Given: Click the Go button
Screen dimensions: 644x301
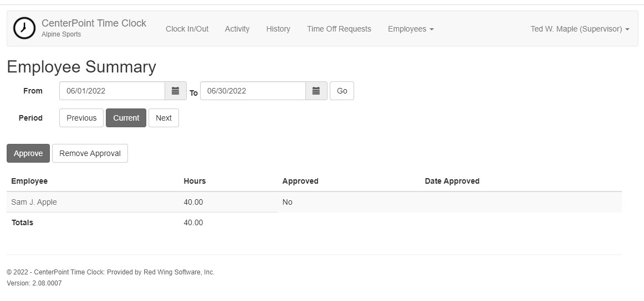Looking at the screenshot, I should 342,91.
